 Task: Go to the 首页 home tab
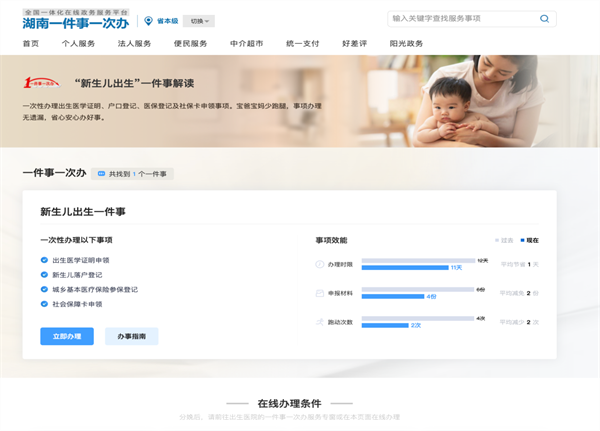(x=31, y=44)
